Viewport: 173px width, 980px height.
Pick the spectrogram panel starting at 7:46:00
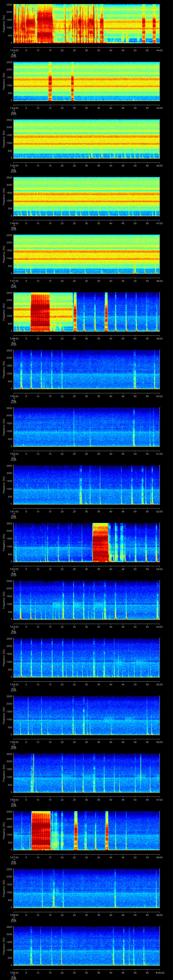[x=86, y=196]
